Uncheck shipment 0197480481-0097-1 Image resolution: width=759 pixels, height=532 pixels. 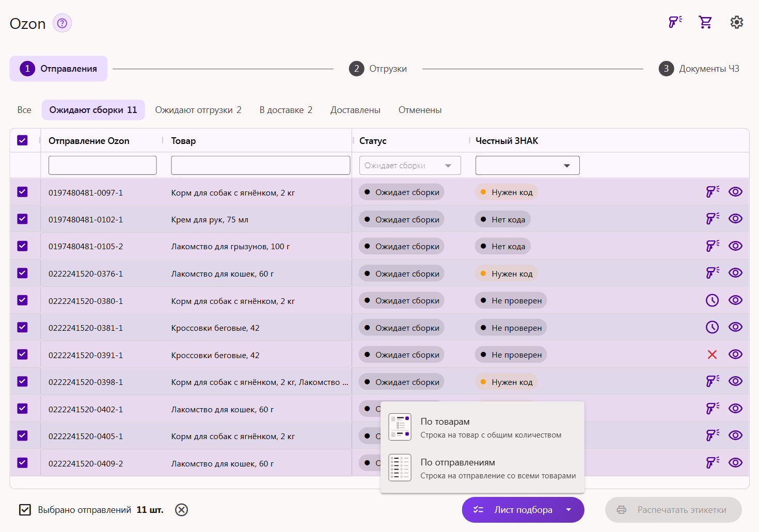click(x=22, y=192)
